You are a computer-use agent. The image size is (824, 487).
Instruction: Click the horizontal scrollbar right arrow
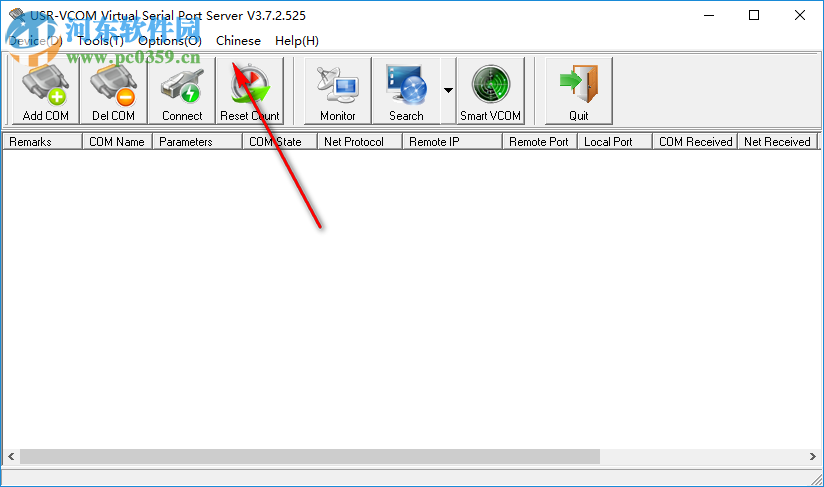point(812,457)
